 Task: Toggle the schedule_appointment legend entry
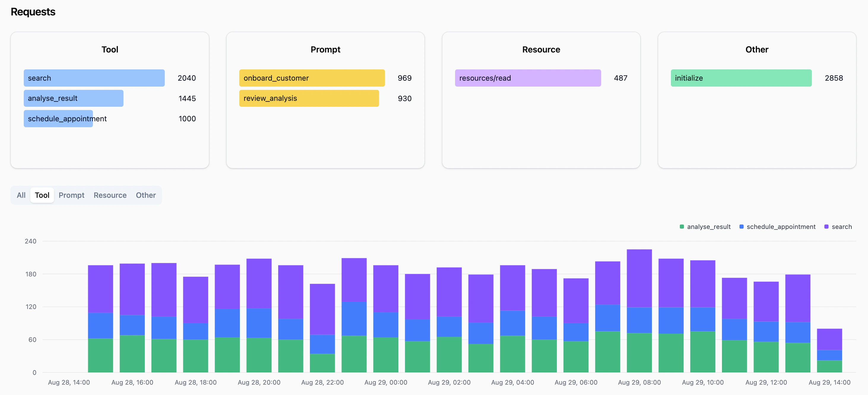point(781,227)
